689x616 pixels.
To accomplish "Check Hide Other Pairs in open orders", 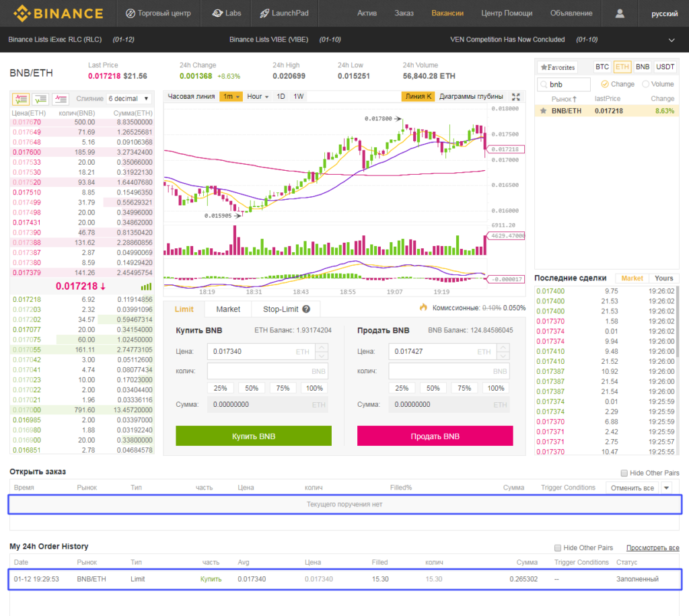I will [624, 473].
